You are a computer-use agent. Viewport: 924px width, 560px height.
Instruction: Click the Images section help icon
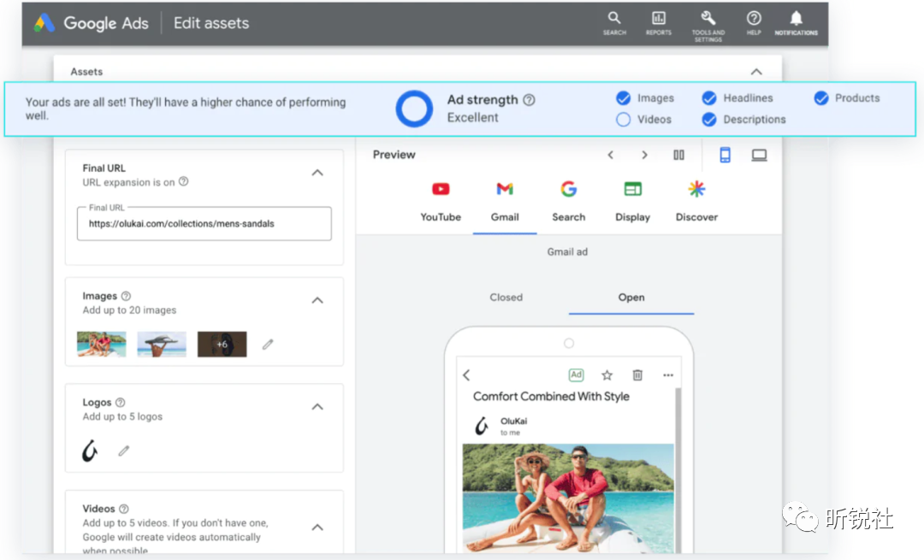click(x=126, y=296)
